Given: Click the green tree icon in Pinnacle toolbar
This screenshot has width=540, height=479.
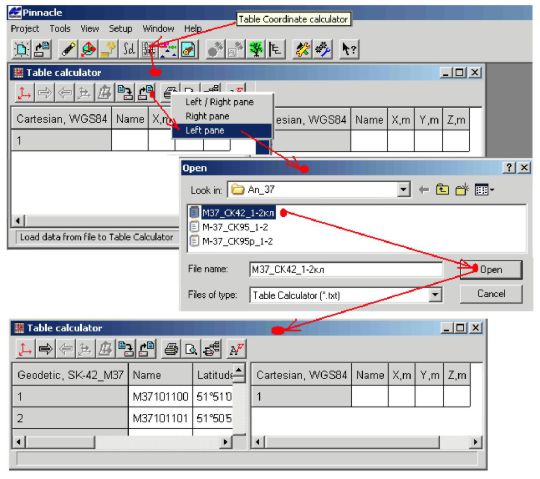Looking at the screenshot, I should coord(256,49).
